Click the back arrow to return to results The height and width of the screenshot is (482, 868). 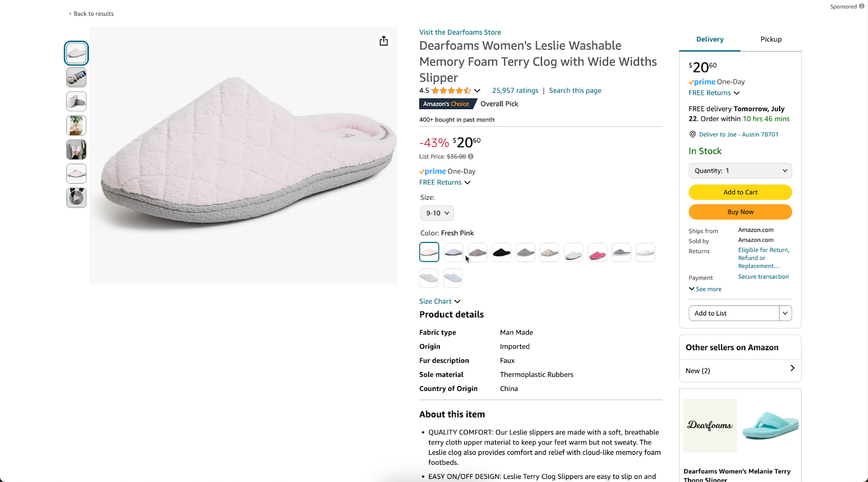[x=70, y=14]
